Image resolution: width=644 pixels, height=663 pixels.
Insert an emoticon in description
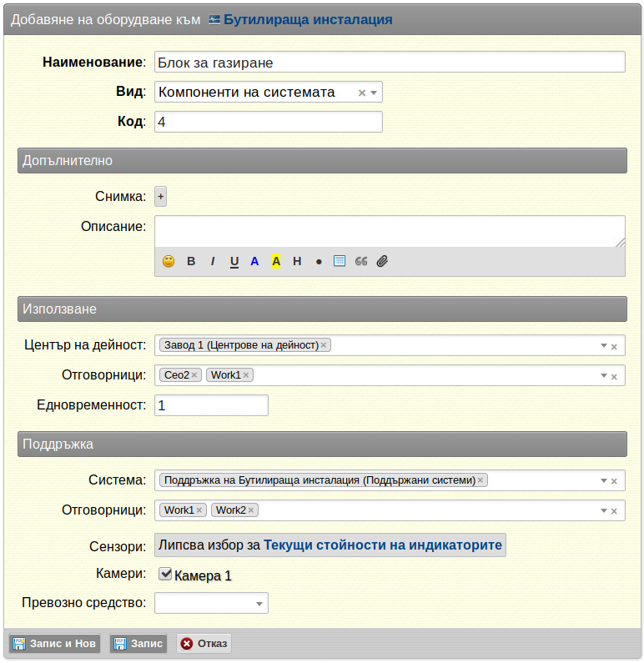pos(169,261)
